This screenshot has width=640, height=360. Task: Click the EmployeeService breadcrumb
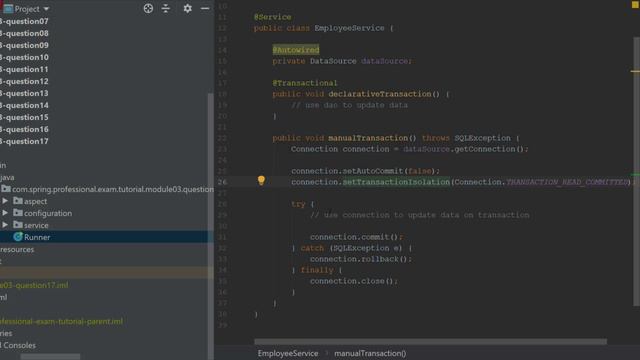288,353
